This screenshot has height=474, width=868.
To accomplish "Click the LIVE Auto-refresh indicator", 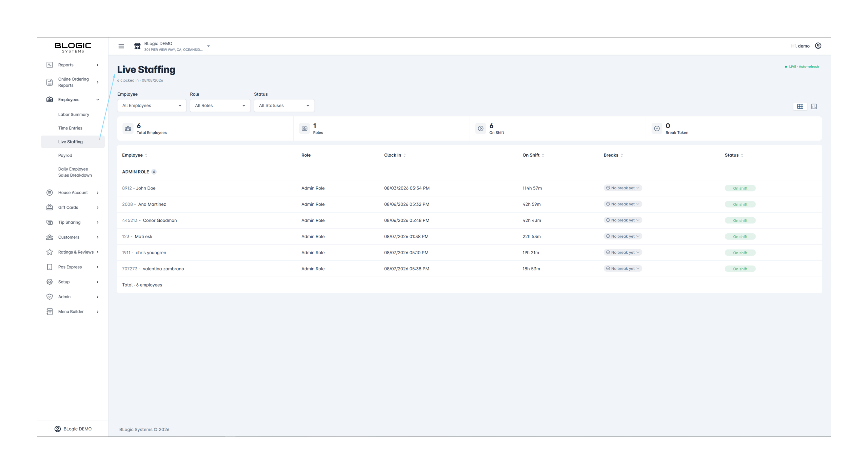I will tap(802, 66).
